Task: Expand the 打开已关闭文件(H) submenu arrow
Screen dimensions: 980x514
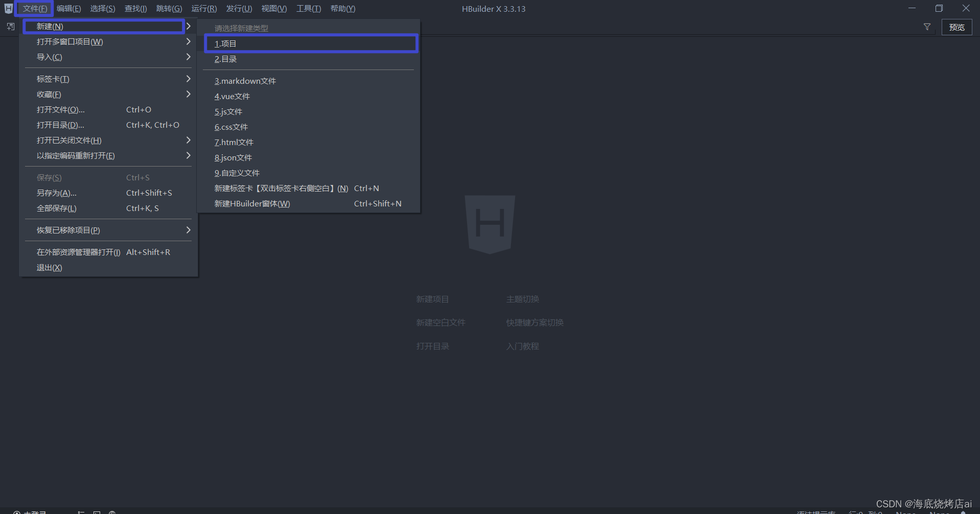Action: [188, 140]
